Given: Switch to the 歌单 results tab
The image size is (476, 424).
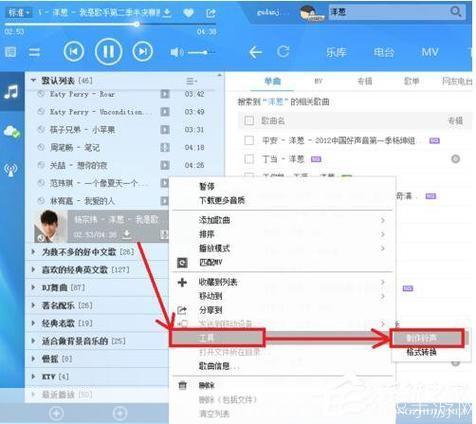Looking at the screenshot, I should point(411,81).
